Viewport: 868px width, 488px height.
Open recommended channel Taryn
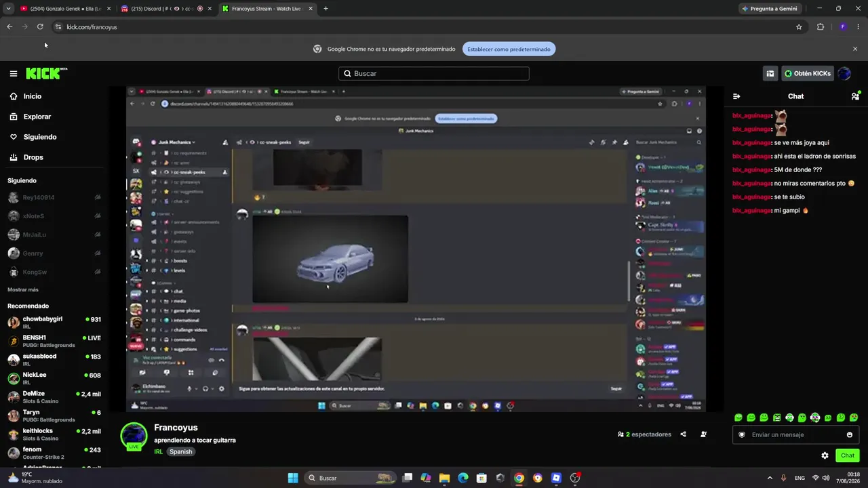point(54,415)
